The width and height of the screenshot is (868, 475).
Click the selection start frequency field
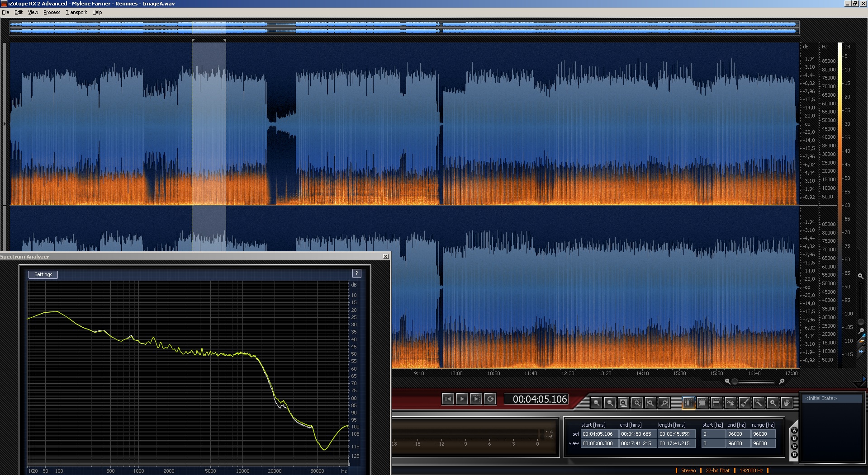pyautogui.click(x=713, y=434)
